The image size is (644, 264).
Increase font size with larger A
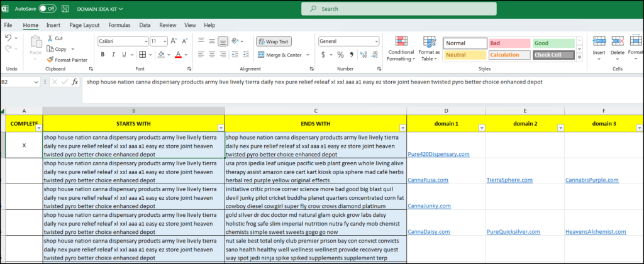174,41
